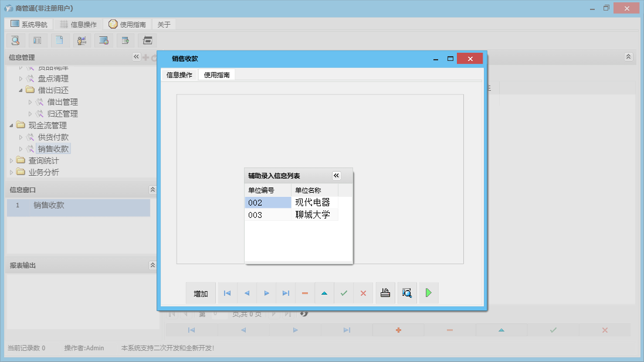Click the document page toolbar icon
Image resolution: width=644 pixels, height=362 pixels.
[60, 40]
